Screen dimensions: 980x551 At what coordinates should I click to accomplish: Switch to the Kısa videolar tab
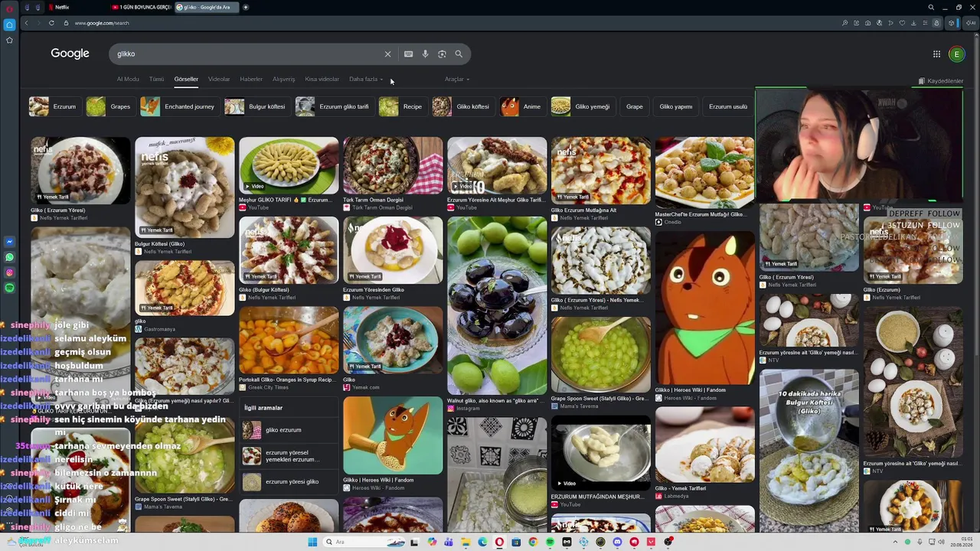point(322,80)
